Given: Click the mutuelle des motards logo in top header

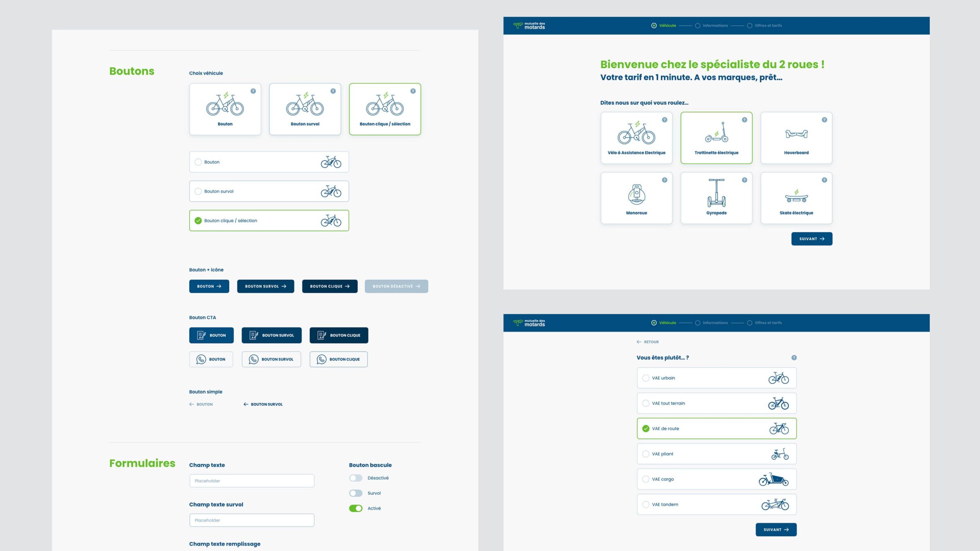Looking at the screenshot, I should coord(529,26).
